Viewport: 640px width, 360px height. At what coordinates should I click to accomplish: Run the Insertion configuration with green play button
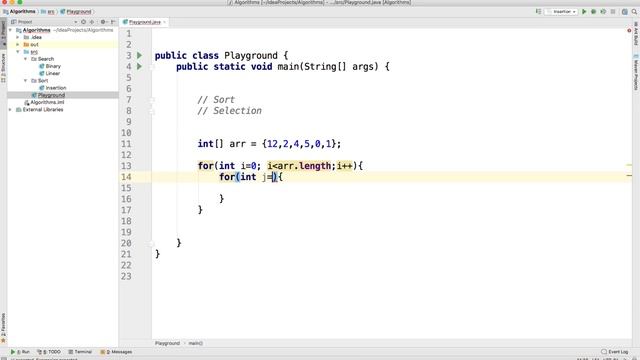584,12
